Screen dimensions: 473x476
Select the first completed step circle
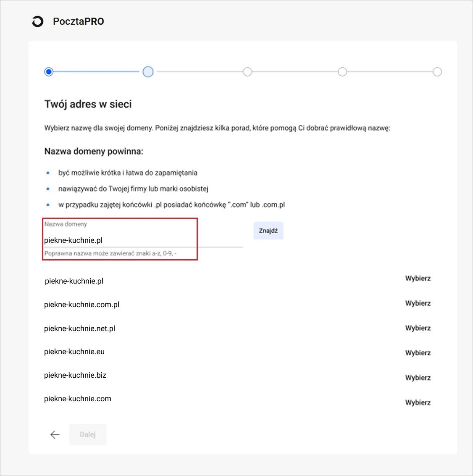49,72
